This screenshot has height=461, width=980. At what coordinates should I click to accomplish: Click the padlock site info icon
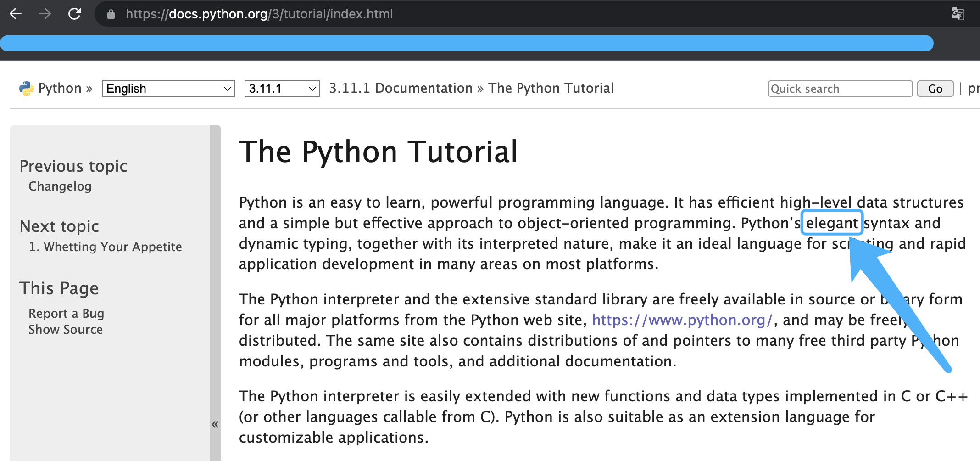[111, 14]
